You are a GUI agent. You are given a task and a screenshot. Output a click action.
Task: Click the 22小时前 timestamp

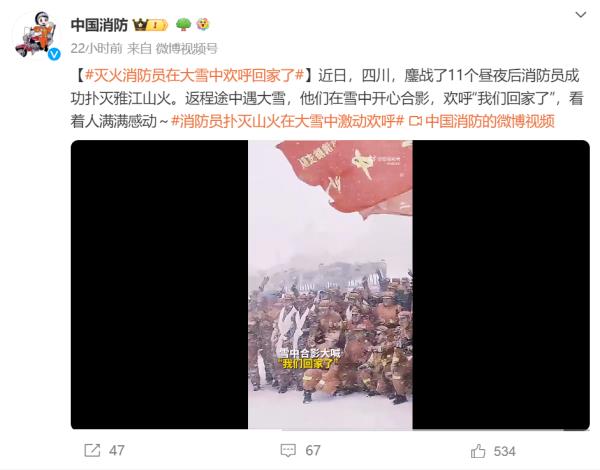(x=96, y=48)
